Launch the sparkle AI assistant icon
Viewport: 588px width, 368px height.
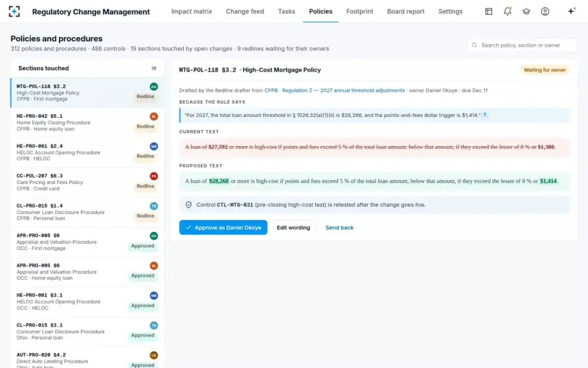(x=571, y=11)
